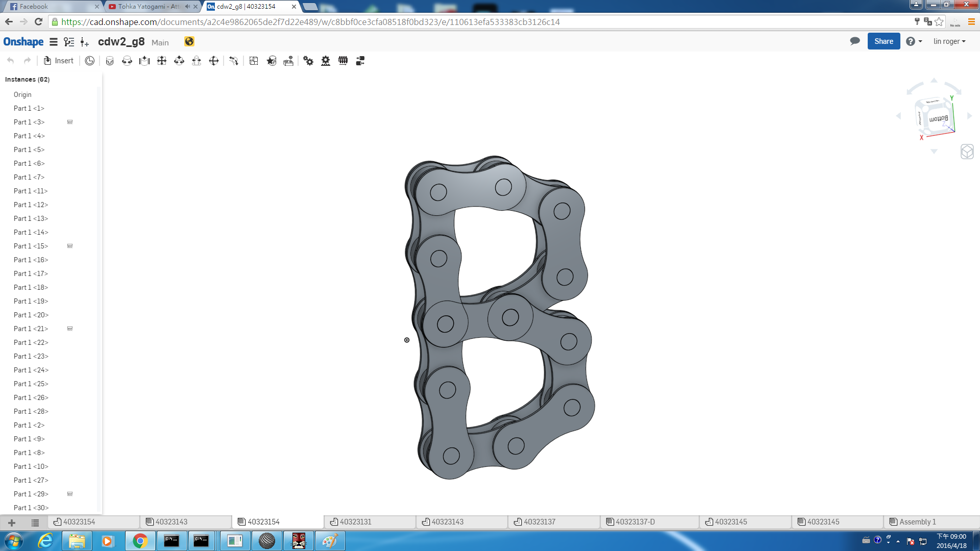Select Part 1 <12> in instance list
Image resolution: width=980 pixels, height=551 pixels.
31,205
